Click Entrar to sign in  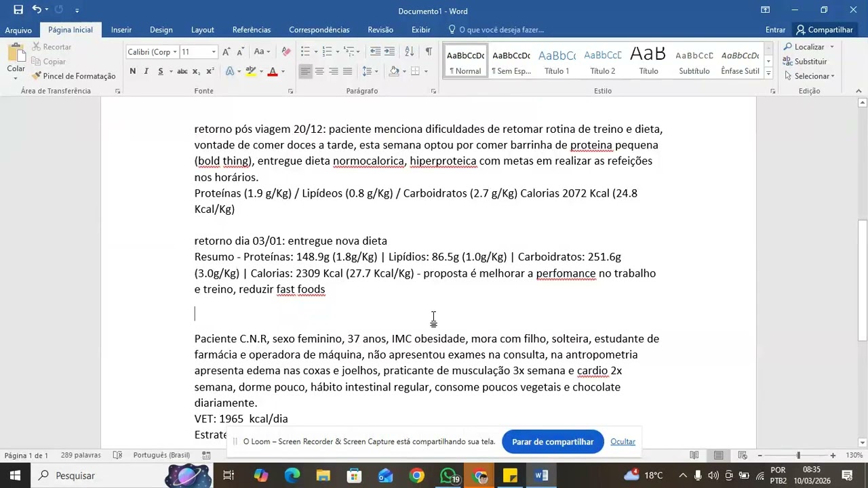pos(775,30)
